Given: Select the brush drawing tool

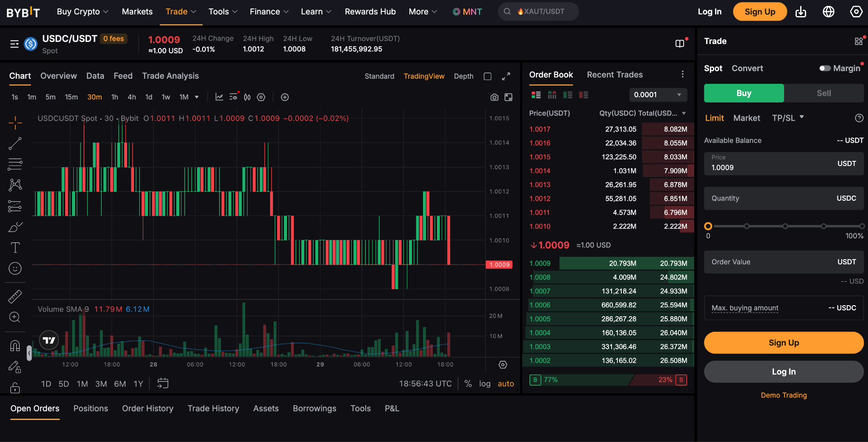Looking at the screenshot, I should pos(15,227).
